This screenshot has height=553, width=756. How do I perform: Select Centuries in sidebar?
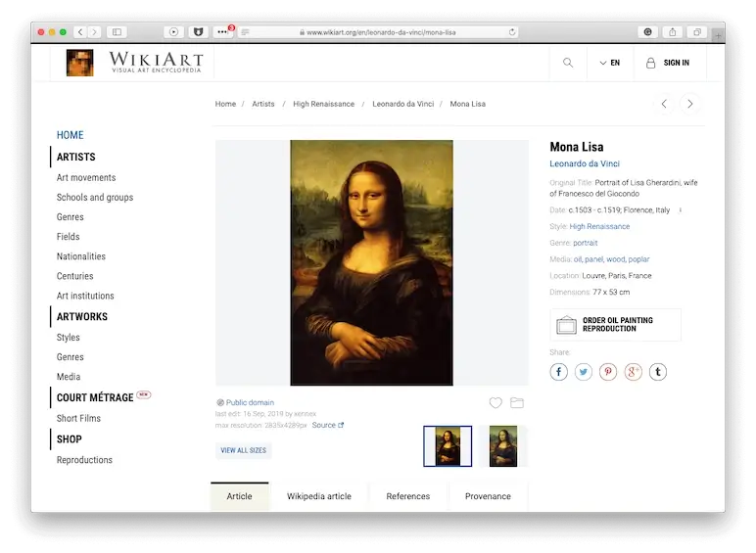[74, 276]
